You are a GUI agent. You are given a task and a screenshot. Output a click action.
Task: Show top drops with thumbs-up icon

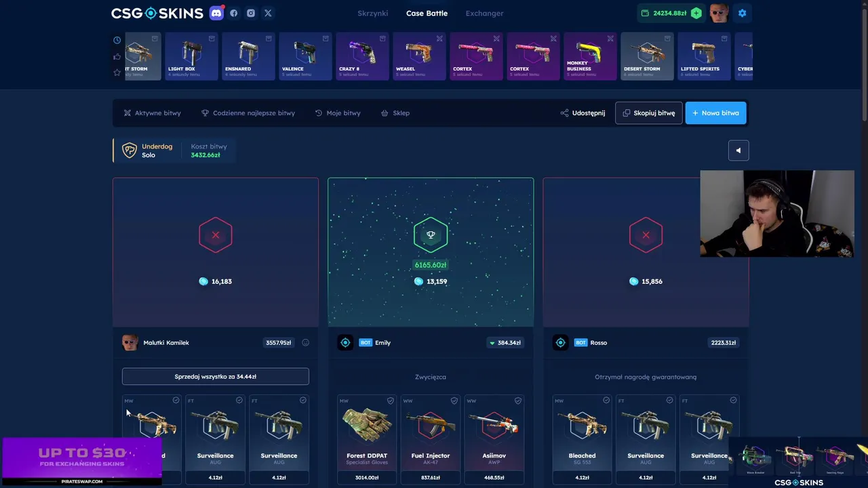pos(117,56)
